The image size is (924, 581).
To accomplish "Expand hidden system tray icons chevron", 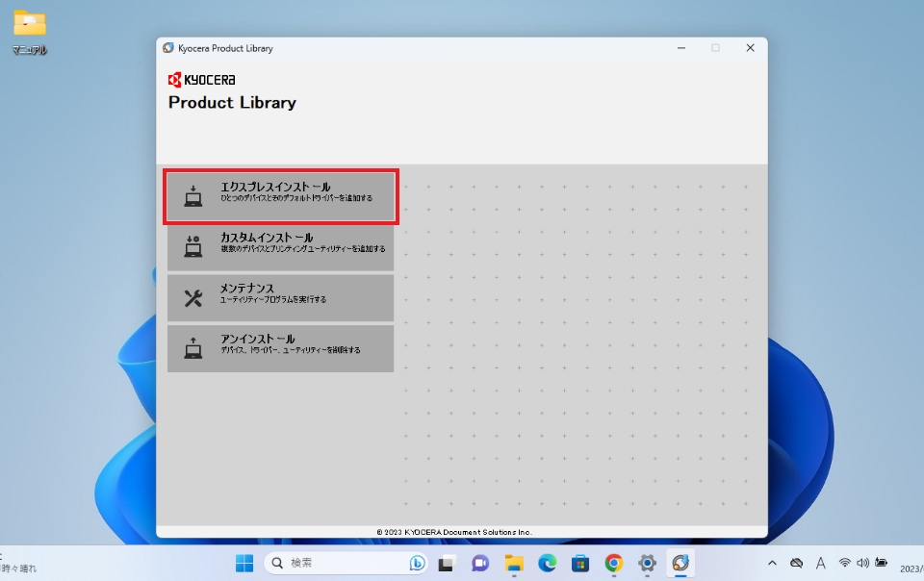I will tap(772, 563).
